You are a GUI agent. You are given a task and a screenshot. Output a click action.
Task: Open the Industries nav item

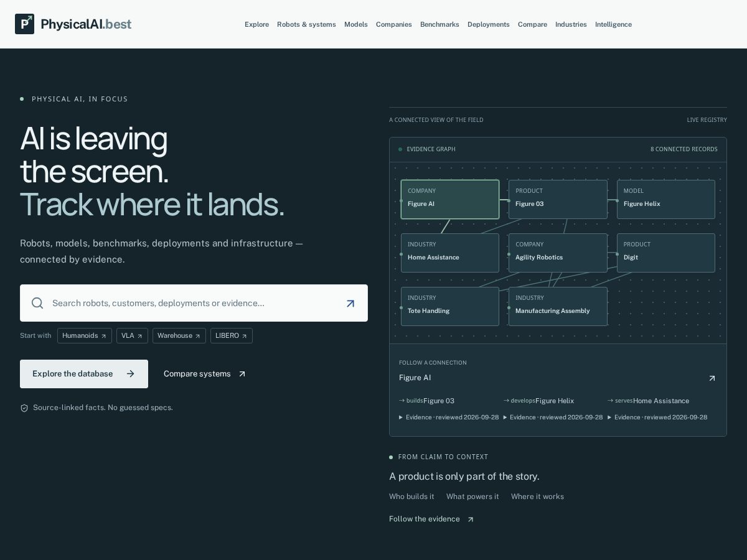571,24
